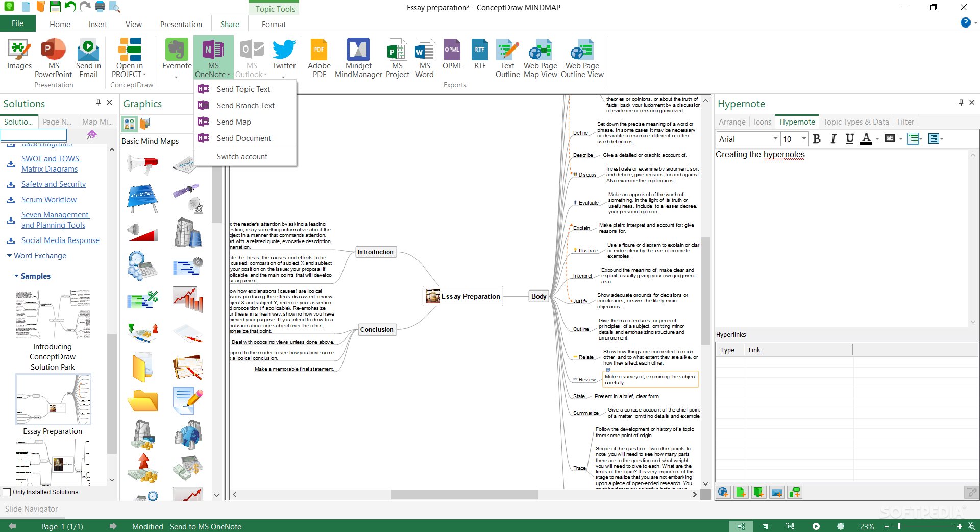Viewport: 980px width, 532px height.
Task: Export to MS Project
Action: (397, 58)
